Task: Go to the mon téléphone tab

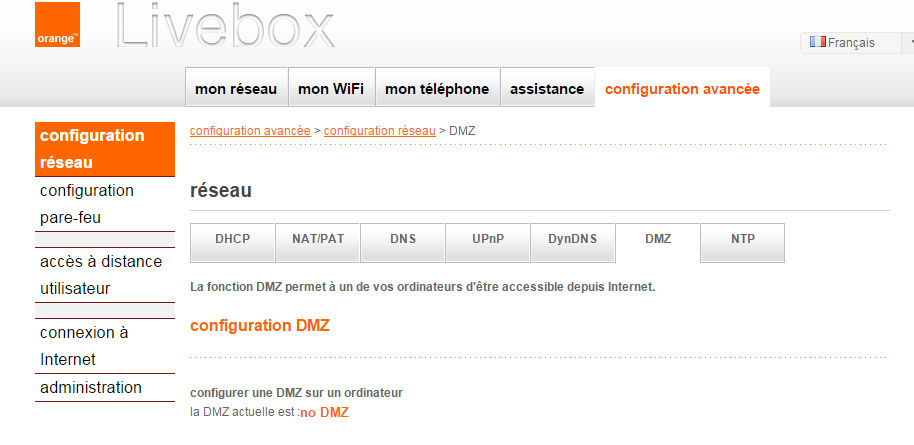Action: click(437, 89)
